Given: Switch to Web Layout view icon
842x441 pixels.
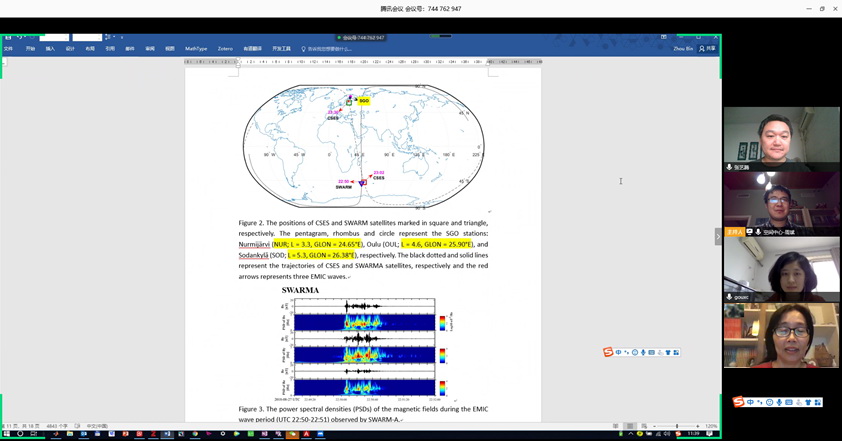Looking at the screenshot, I should (644, 426).
